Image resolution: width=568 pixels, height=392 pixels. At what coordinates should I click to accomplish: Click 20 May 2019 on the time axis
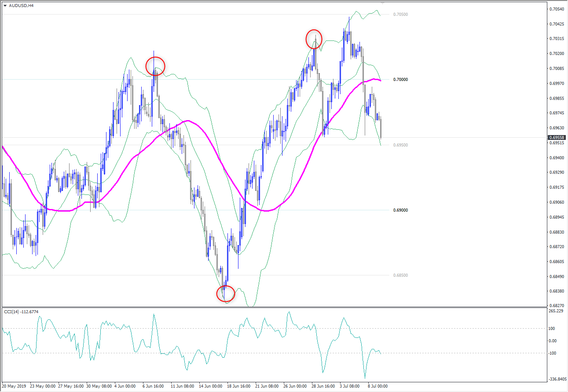(x=14, y=386)
